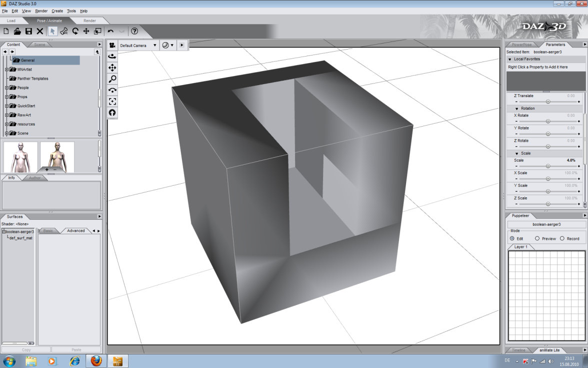The image size is (588, 368).
Task: Open Windows Explorer folder taskbar icon
Action: tap(31, 361)
